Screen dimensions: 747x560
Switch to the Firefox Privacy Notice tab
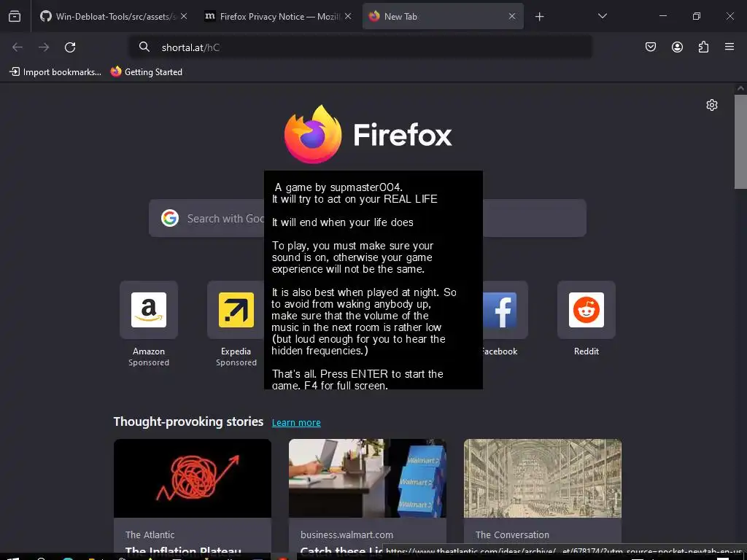[278, 17]
